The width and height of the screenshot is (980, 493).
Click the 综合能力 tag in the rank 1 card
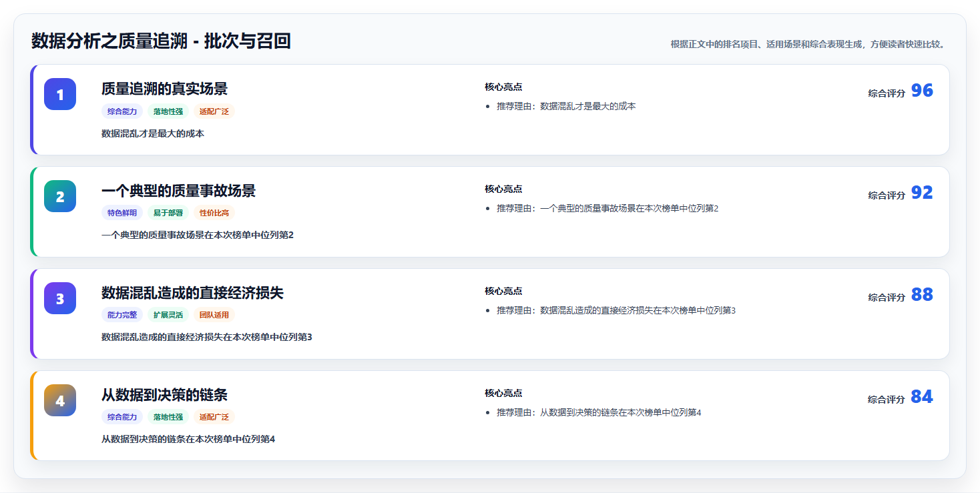(x=122, y=111)
